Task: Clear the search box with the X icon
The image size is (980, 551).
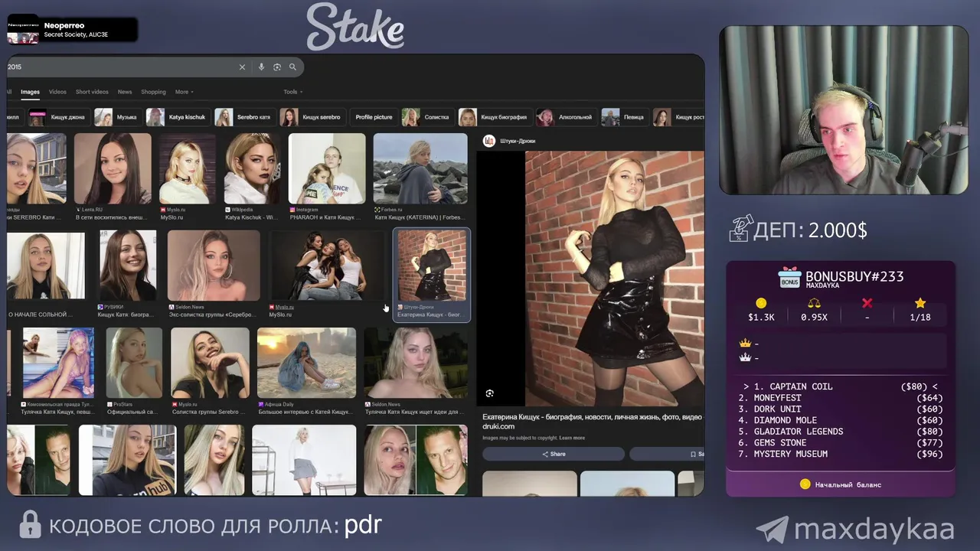Action: pyautogui.click(x=242, y=67)
